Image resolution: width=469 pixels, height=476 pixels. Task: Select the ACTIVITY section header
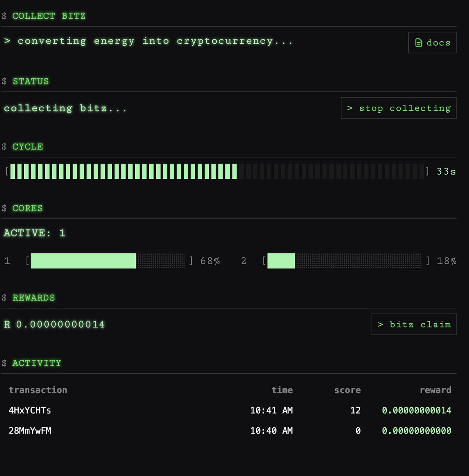pyautogui.click(x=37, y=363)
